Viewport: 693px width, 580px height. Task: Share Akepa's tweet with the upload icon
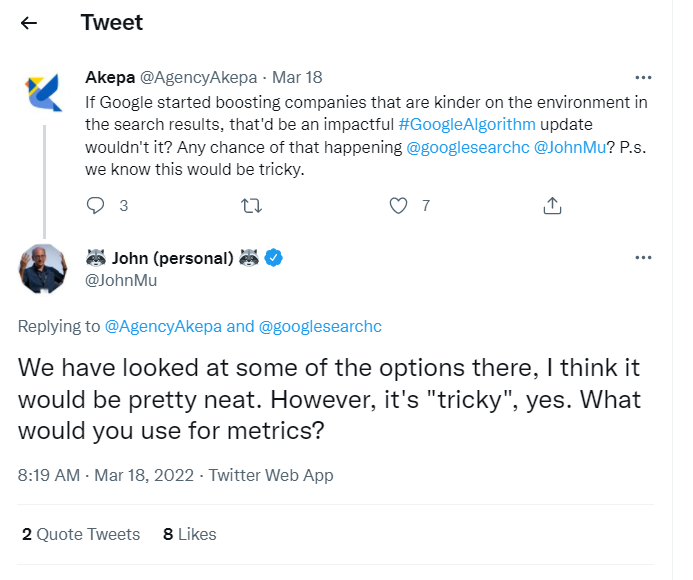[552, 206]
